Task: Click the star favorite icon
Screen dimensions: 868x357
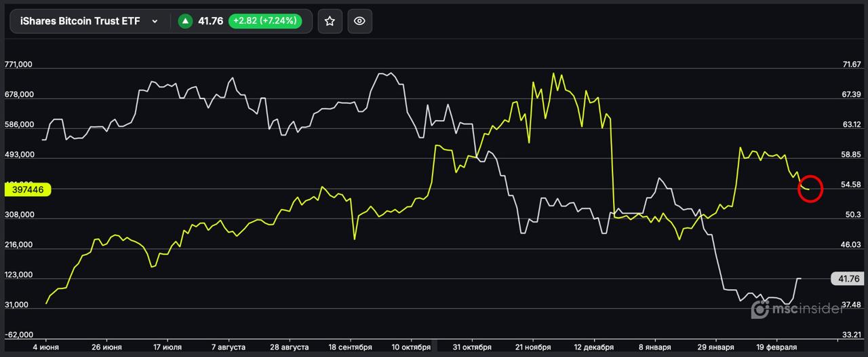Action: click(330, 21)
